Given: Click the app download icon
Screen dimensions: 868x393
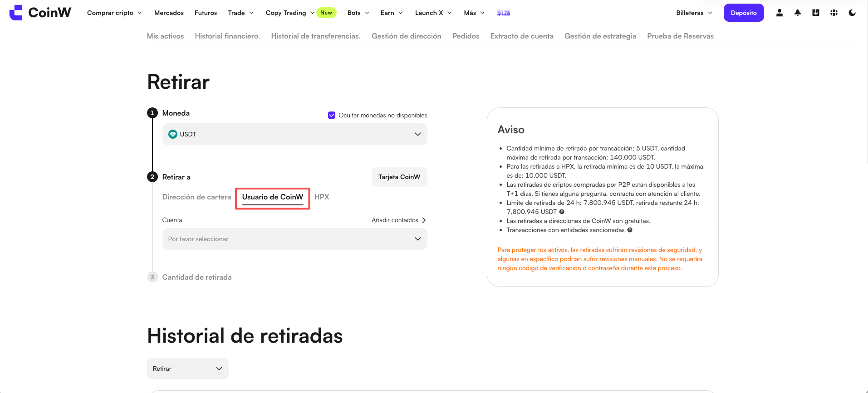Looking at the screenshot, I should coord(816,13).
